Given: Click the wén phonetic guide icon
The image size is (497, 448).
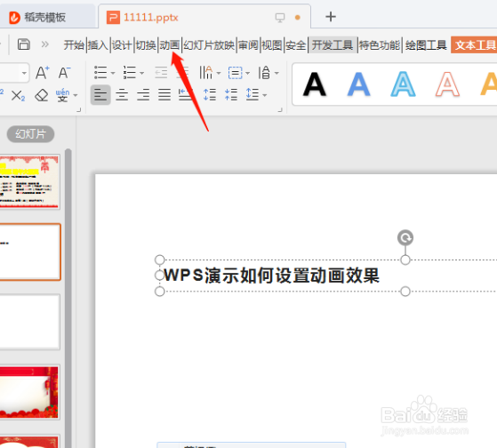Looking at the screenshot, I should pyautogui.click(x=62, y=95).
